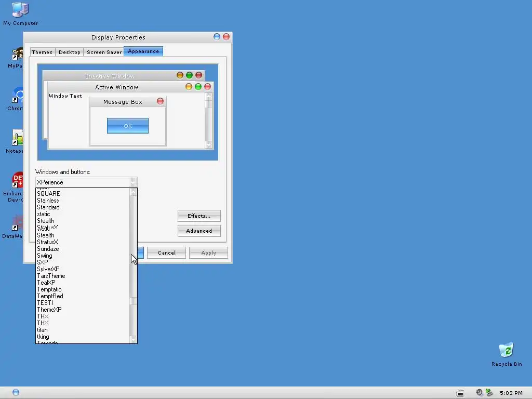Switch to the Themes tab
Image resolution: width=532 pixels, height=399 pixels.
pos(42,52)
